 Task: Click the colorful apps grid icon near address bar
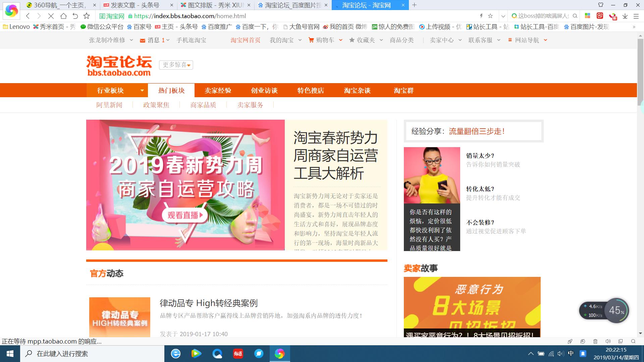588,16
